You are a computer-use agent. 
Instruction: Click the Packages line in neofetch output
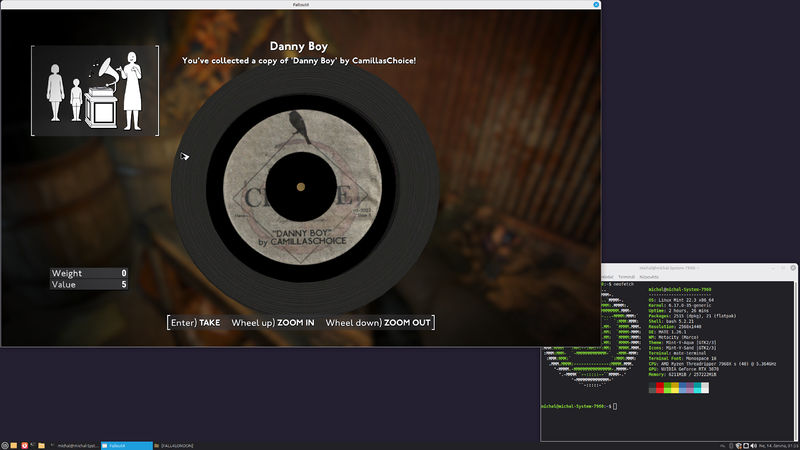pos(692,316)
